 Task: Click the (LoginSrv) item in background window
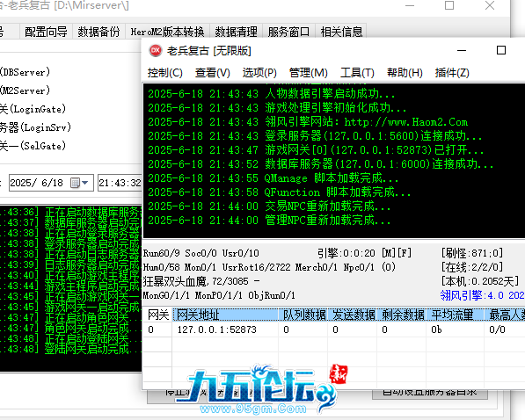(x=35, y=127)
